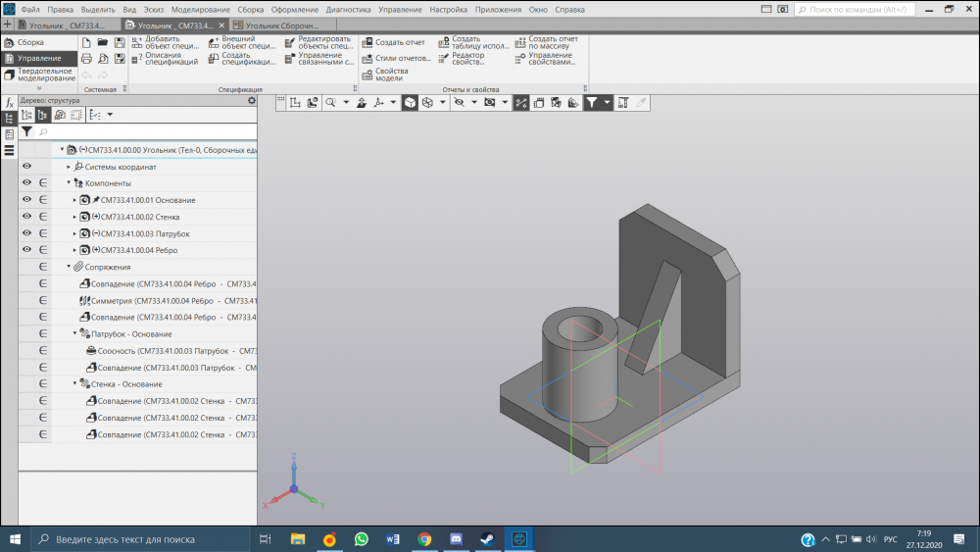Open the Моделирование menu

pyautogui.click(x=200, y=9)
